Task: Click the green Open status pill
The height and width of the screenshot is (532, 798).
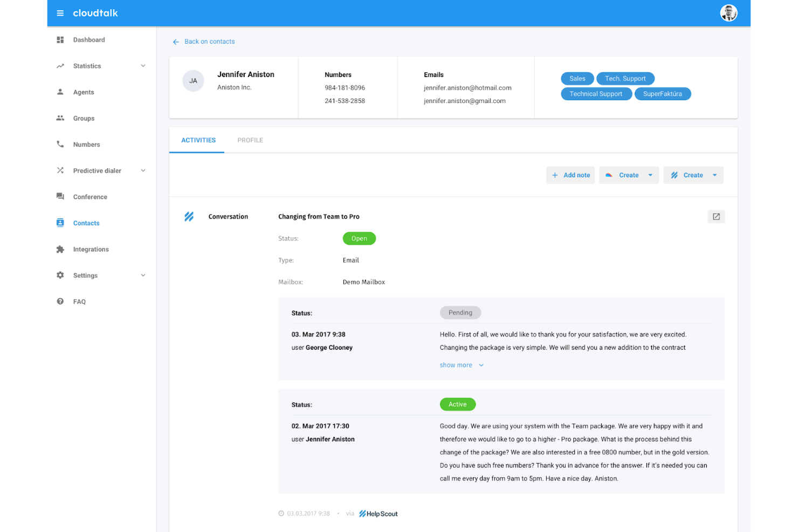Action: [x=359, y=238]
